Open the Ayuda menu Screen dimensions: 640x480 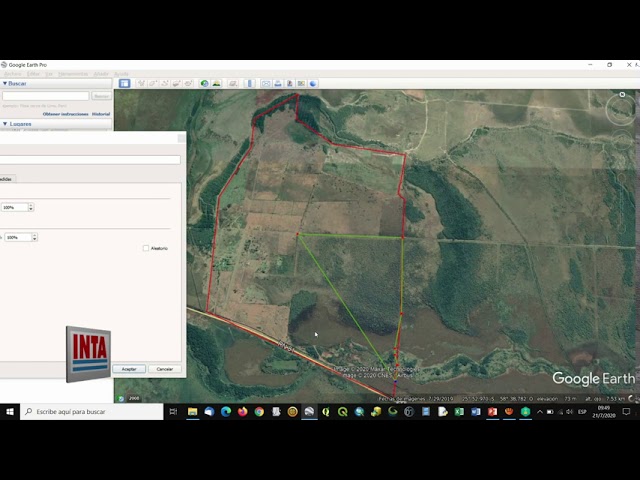(121, 74)
